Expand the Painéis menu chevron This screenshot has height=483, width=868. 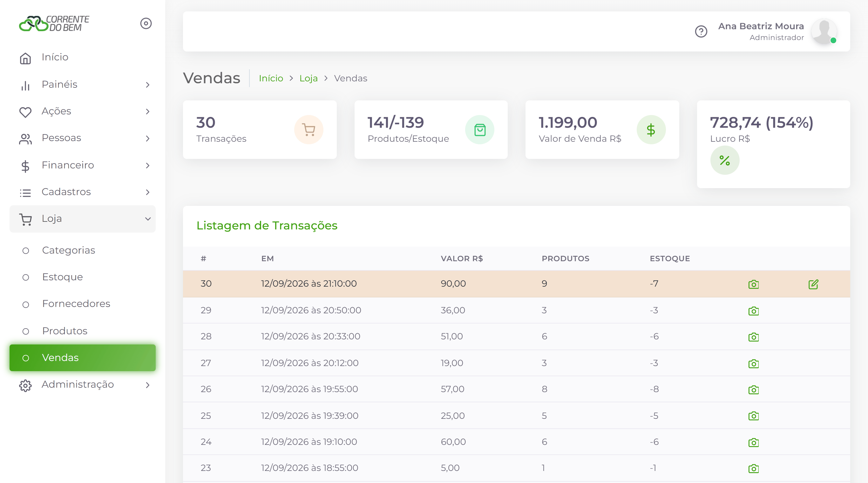tap(148, 85)
